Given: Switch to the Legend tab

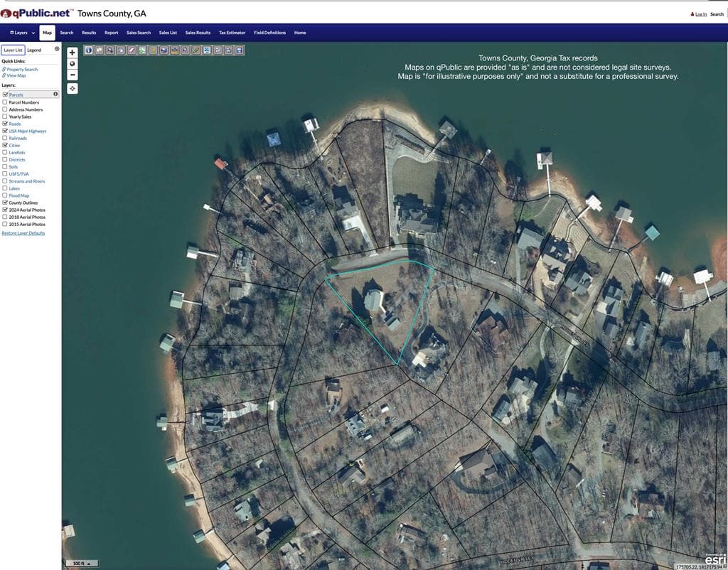Looking at the screenshot, I should click(x=34, y=50).
